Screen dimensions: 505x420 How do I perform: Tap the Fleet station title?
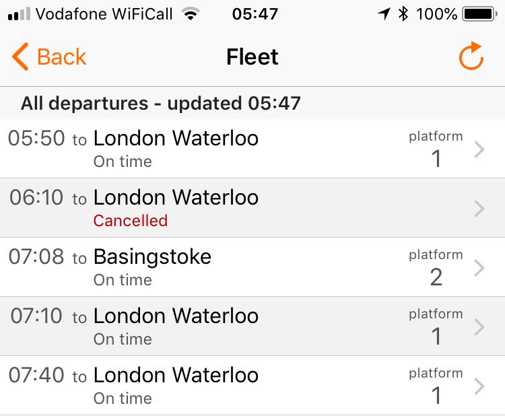[x=252, y=57]
